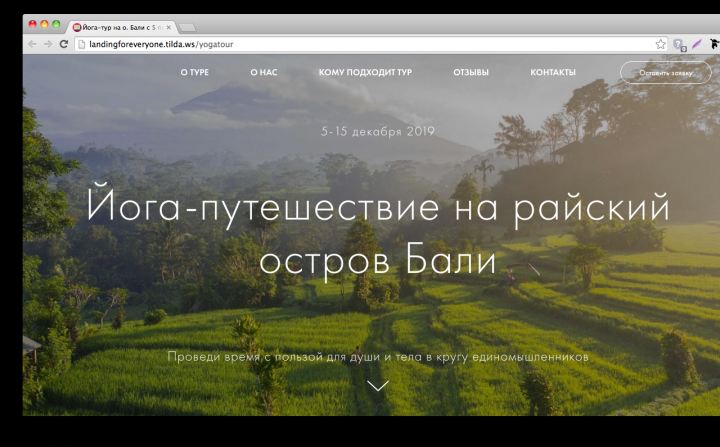Click the heading line остров Бали

(377, 261)
